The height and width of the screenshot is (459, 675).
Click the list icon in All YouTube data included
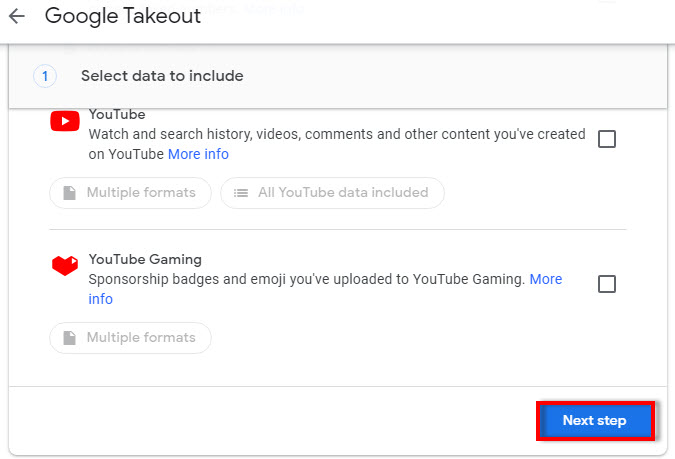click(241, 193)
